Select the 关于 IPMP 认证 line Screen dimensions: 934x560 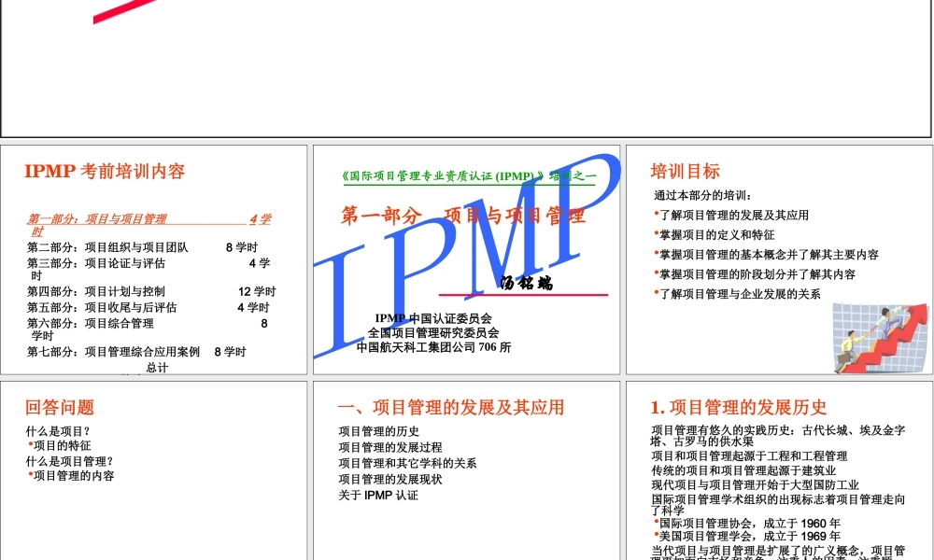click(x=378, y=495)
